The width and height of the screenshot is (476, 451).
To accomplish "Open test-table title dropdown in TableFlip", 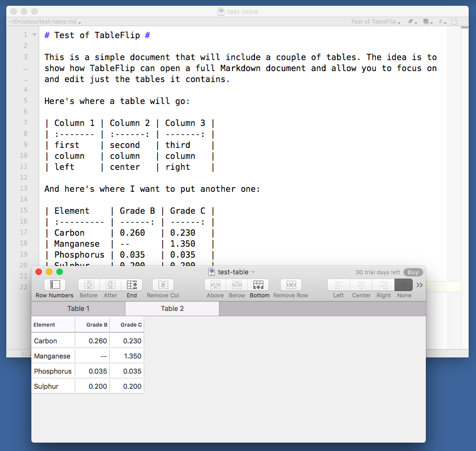I will 234,272.
